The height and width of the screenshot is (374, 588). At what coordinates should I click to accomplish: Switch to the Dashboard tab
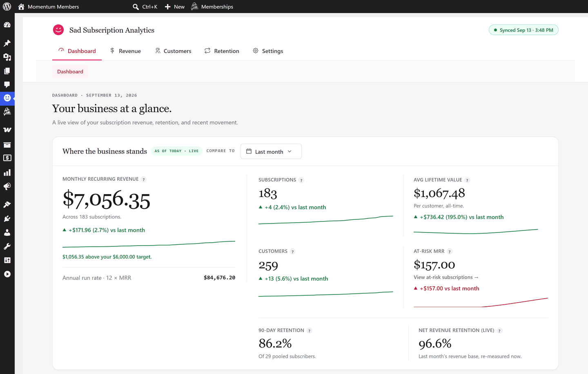pos(77,51)
